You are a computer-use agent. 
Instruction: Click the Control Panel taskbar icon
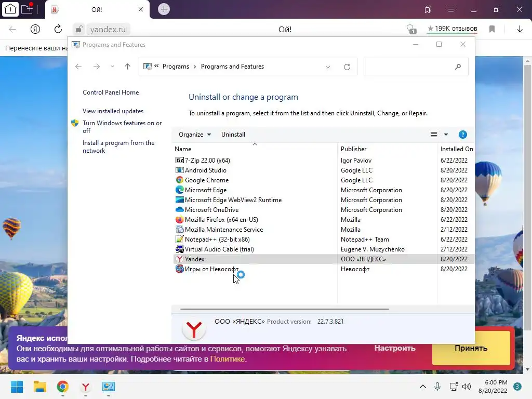pyautogui.click(x=109, y=387)
